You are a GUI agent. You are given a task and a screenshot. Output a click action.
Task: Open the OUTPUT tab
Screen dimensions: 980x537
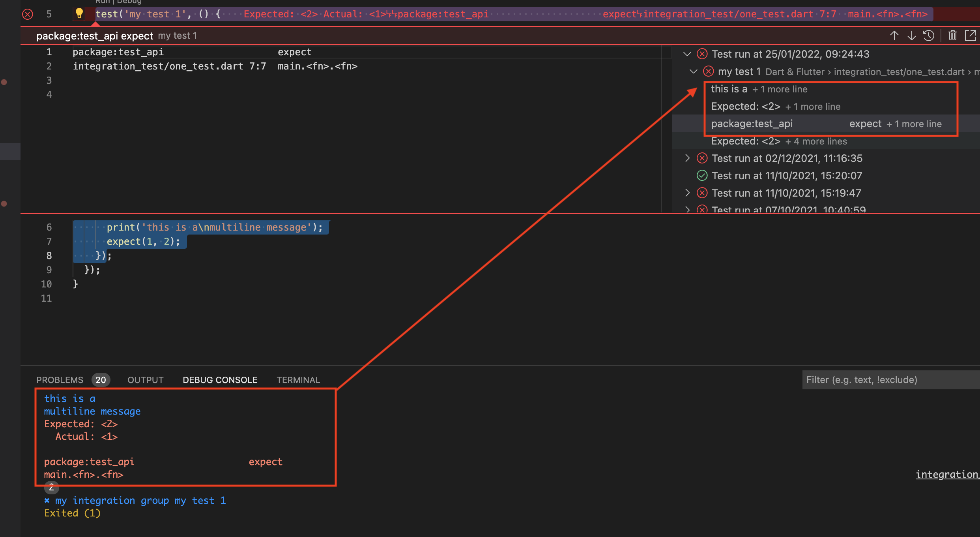(x=145, y=379)
